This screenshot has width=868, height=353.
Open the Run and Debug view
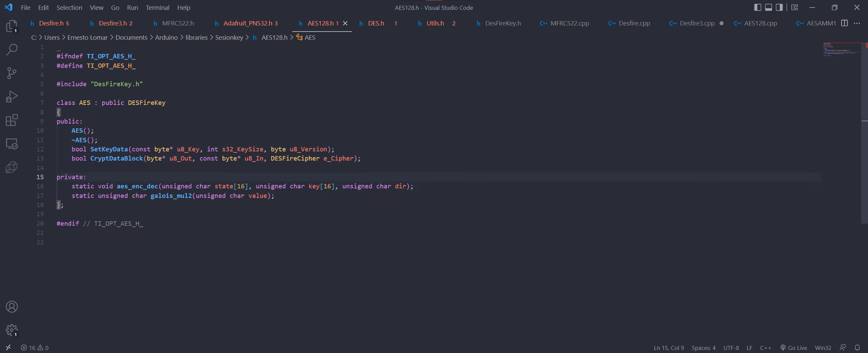coord(12,96)
